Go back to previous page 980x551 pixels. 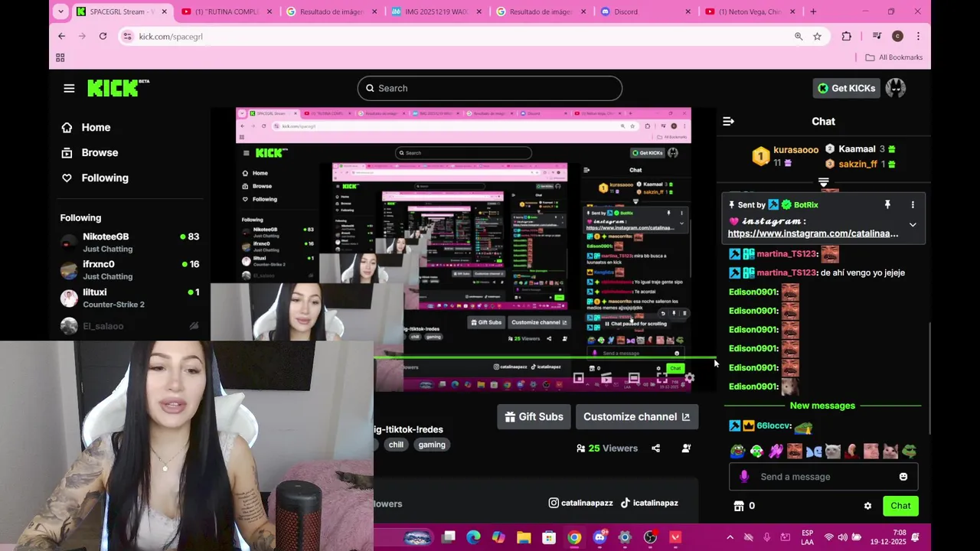pos(62,36)
